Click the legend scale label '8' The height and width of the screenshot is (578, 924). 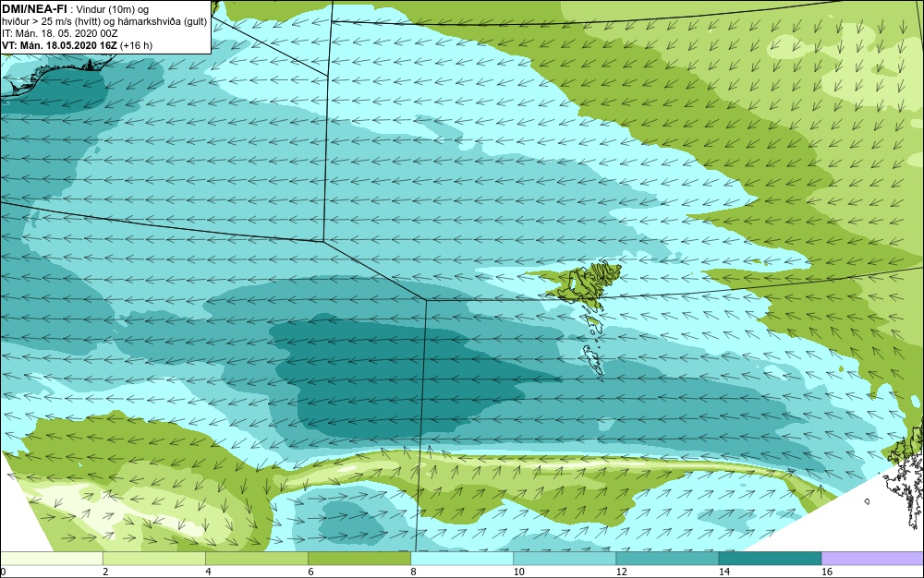pyautogui.click(x=413, y=572)
